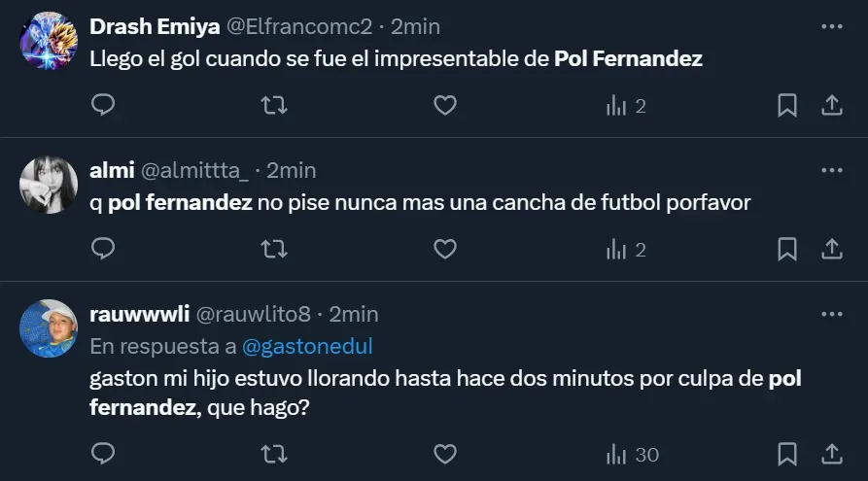Retweet almi's post
868x481 pixels.
pos(274,250)
